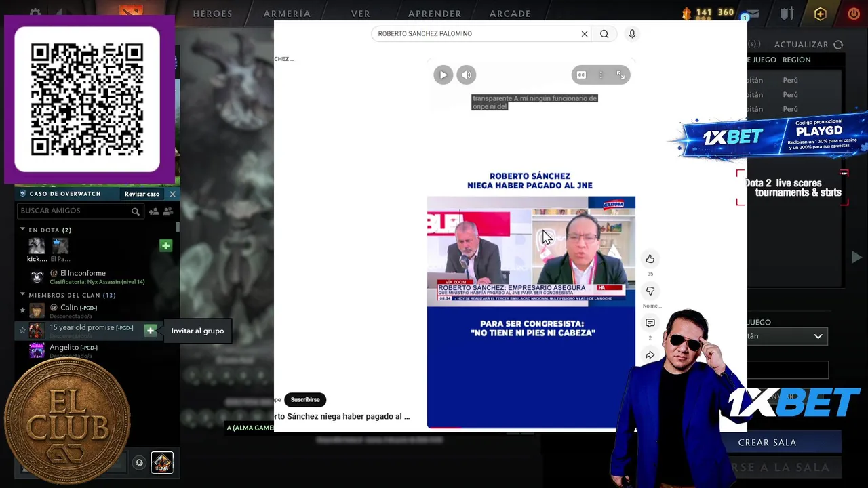This screenshot has height=488, width=868.
Task: Collapse the EN DOTA friends section
Action: pyautogui.click(x=22, y=230)
